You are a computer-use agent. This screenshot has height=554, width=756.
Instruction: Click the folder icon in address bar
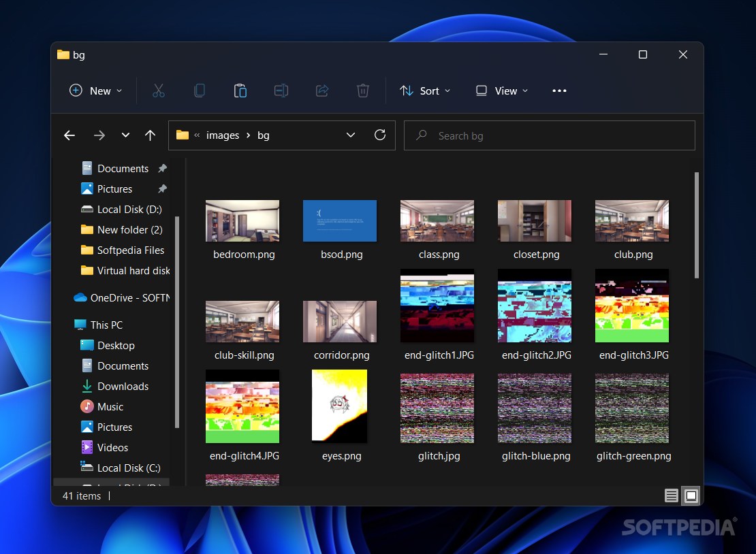tap(183, 135)
